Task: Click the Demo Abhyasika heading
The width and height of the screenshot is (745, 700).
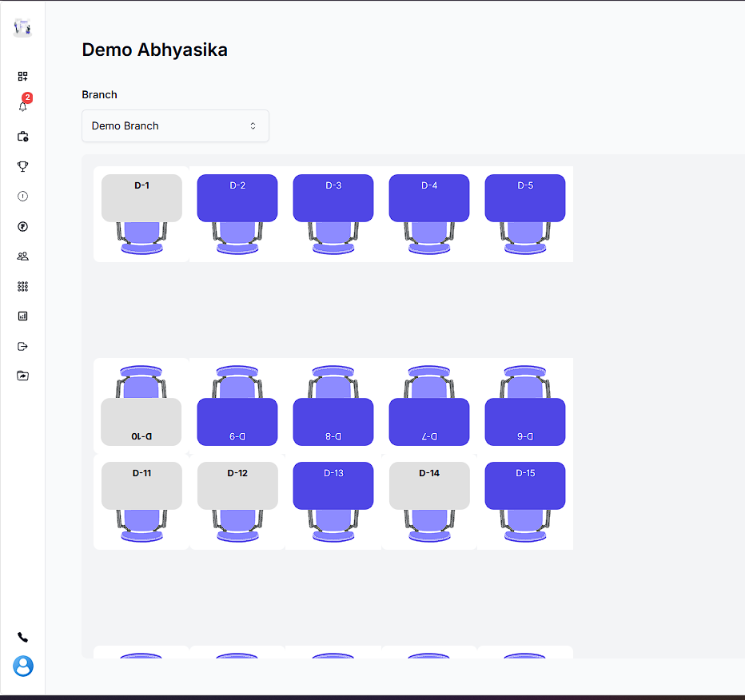Action: click(154, 50)
